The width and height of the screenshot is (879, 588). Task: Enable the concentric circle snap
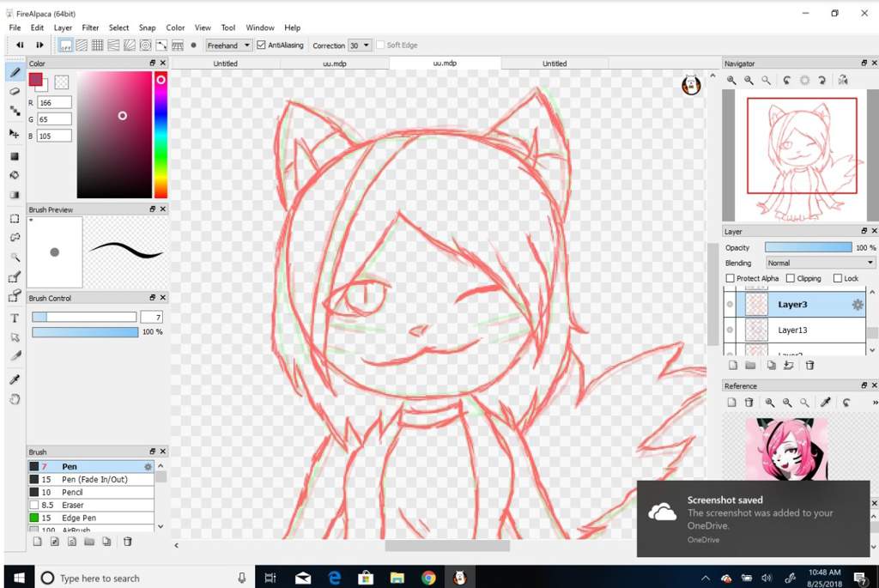146,45
